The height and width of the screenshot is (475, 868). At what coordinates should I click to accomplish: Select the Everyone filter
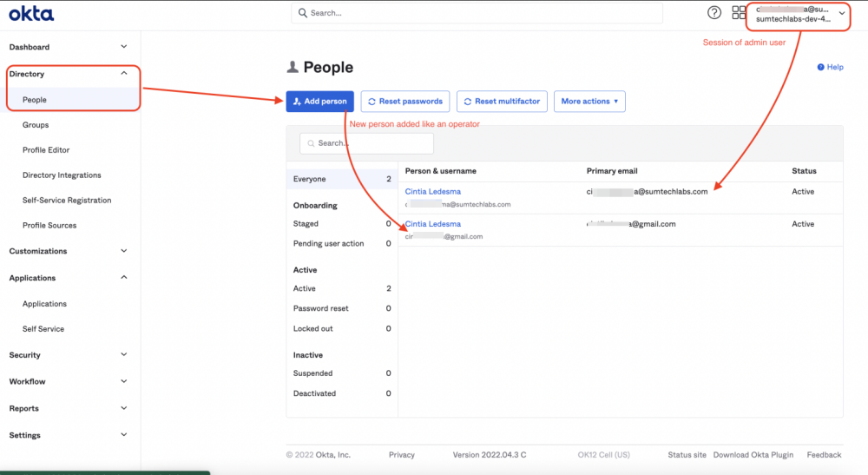tap(310, 179)
